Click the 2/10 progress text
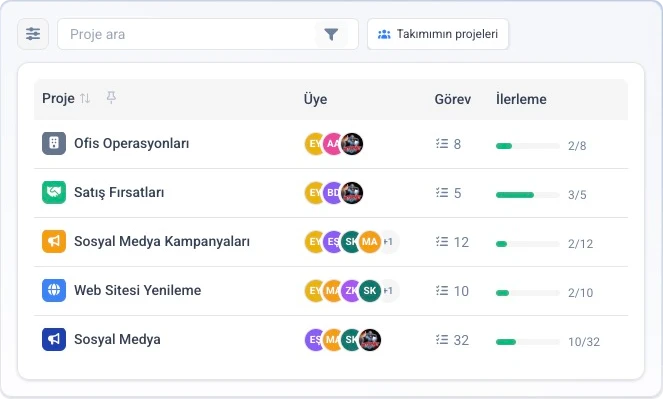Image resolution: width=663 pixels, height=399 pixels. point(580,292)
